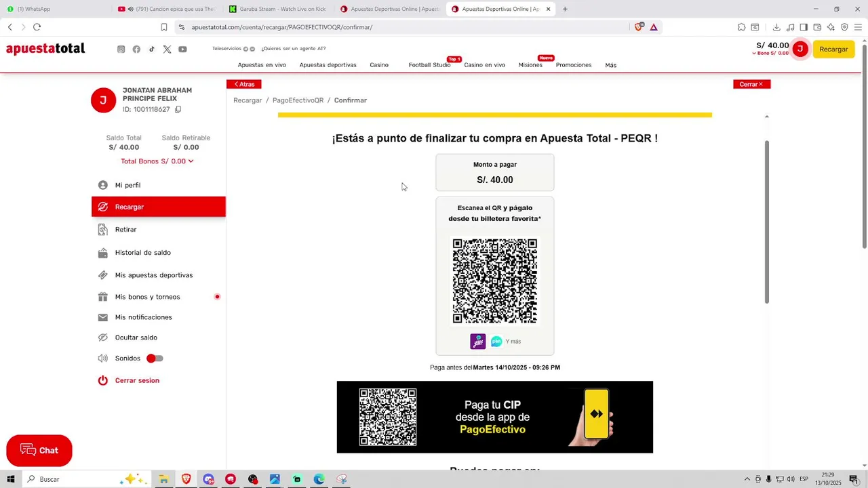Open Snipping Tool from taskbar
This screenshot has width=868, height=488.
coord(342,479)
